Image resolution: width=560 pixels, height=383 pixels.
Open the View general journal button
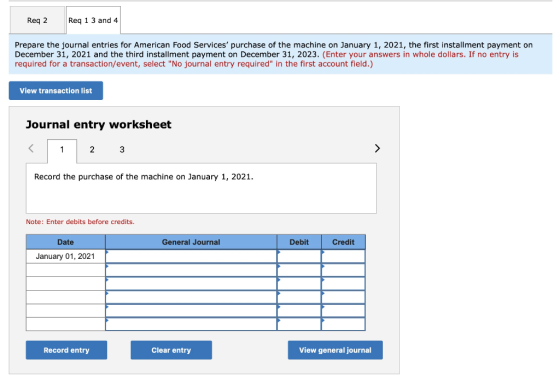(x=335, y=350)
